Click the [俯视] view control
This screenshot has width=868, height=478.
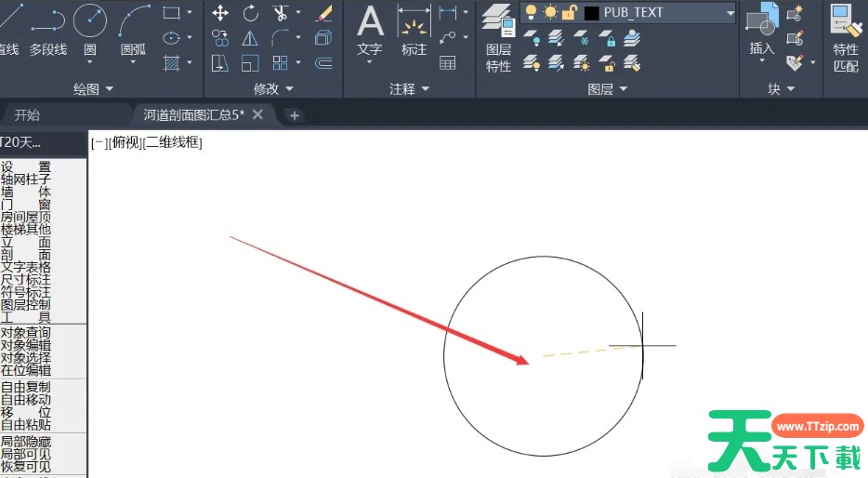[x=125, y=143]
